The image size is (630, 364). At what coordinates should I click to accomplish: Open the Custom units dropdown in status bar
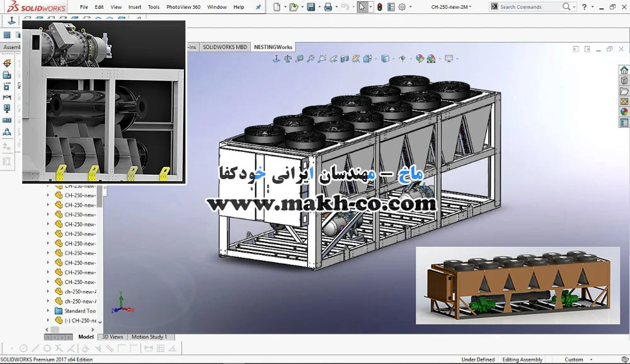pos(591,359)
